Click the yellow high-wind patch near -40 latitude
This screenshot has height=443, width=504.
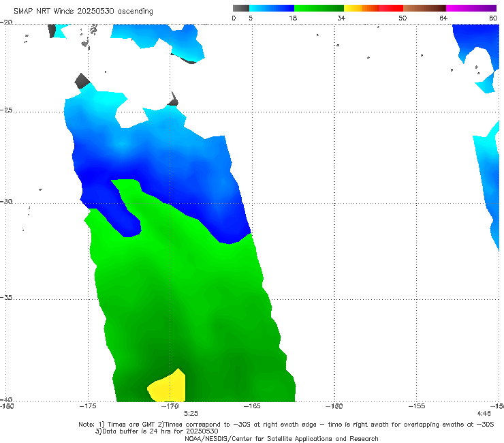tap(169, 387)
